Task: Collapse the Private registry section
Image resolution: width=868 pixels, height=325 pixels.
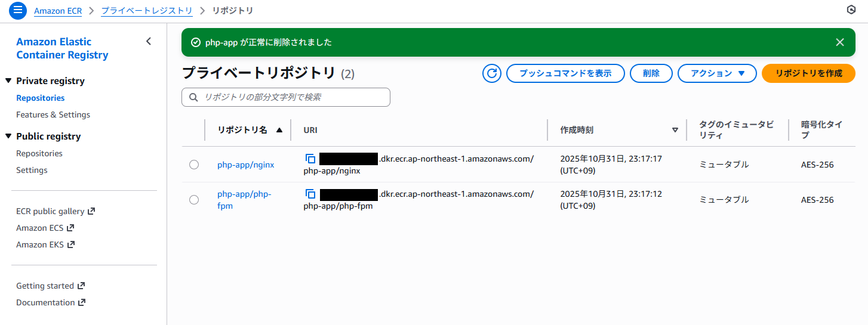Action: point(8,81)
